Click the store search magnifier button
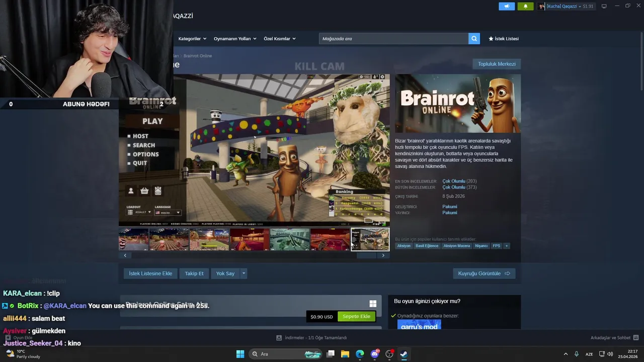 [x=474, y=39]
